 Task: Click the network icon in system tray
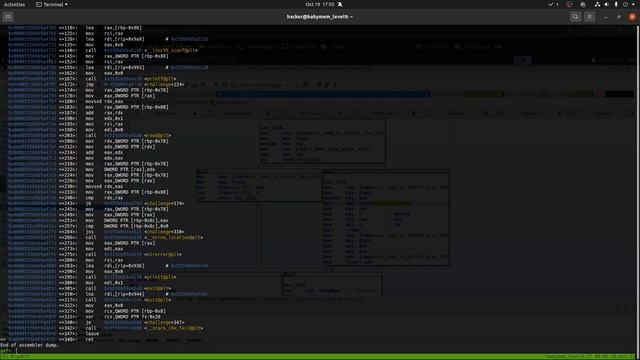tap(597, 4)
